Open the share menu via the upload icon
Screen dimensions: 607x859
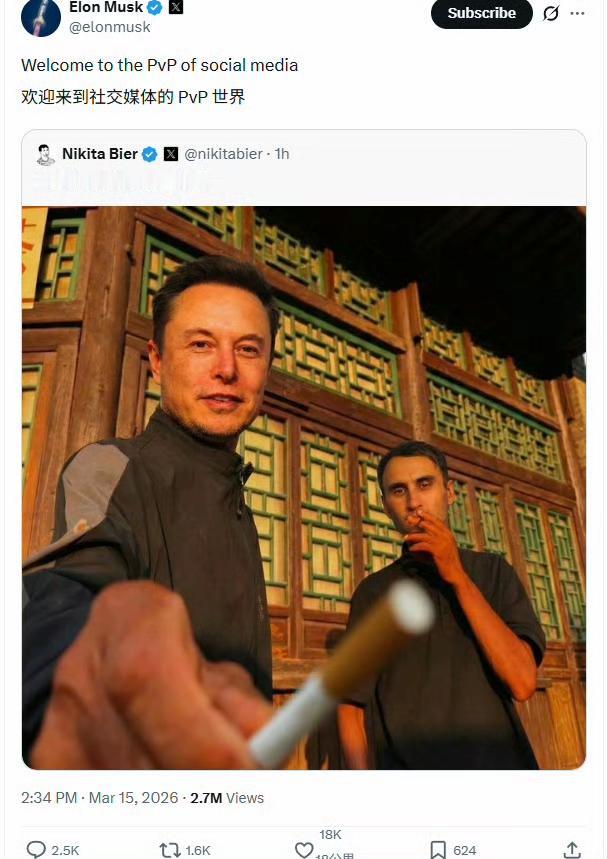tap(571, 848)
